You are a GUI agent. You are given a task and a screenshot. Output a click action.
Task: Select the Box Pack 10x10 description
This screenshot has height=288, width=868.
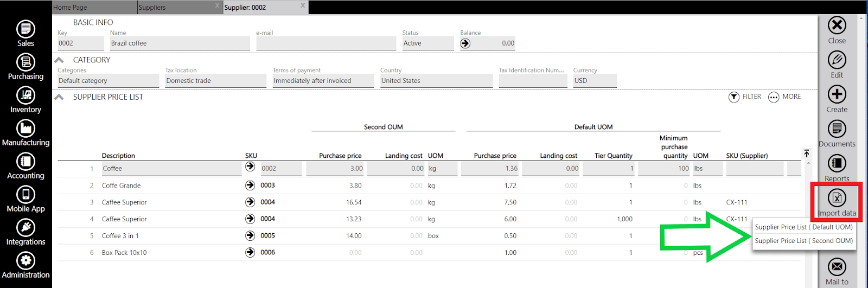124,253
